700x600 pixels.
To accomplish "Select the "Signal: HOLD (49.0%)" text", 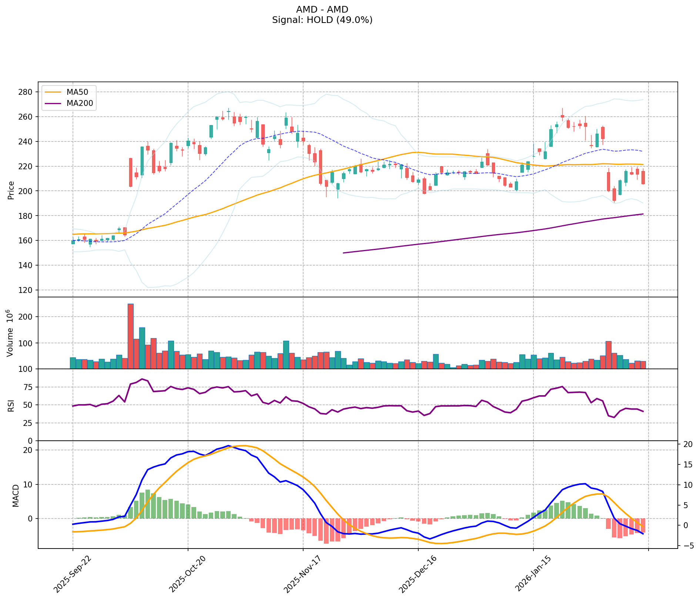I will coord(322,20).
